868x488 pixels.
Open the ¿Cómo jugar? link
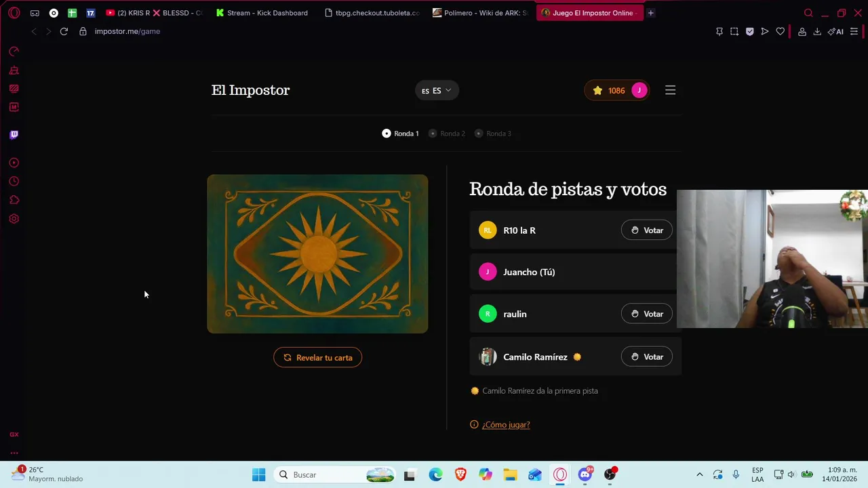coord(506,424)
